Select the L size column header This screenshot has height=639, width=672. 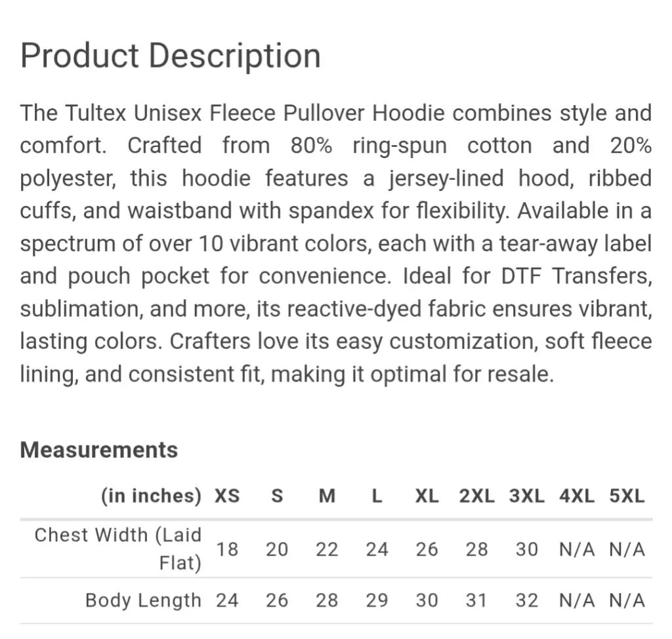[377, 496]
